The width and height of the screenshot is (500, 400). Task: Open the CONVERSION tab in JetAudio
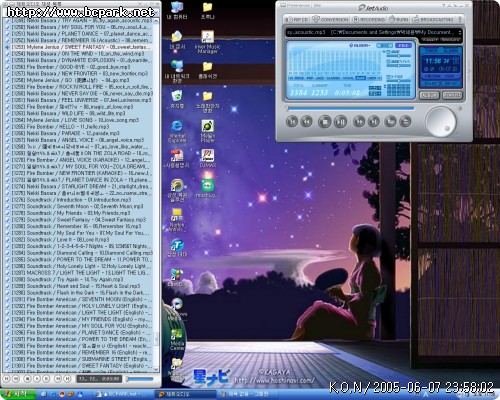click(x=331, y=19)
